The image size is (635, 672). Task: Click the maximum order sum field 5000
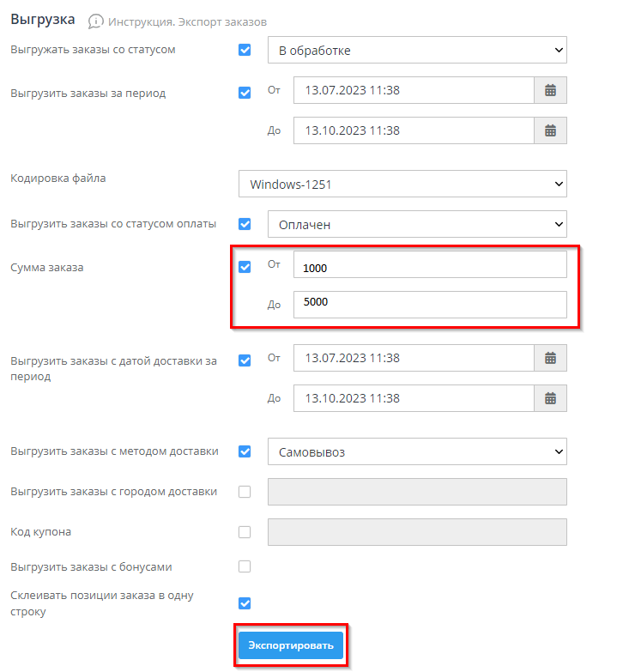tap(429, 305)
